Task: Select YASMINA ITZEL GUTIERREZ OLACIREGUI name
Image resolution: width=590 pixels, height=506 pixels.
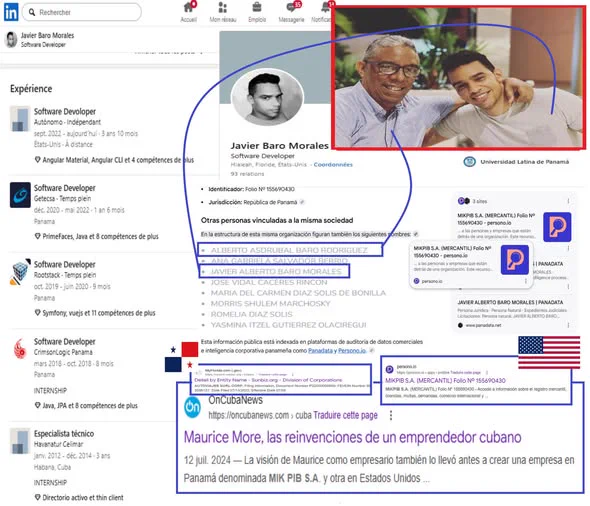Action: pyautogui.click(x=289, y=325)
